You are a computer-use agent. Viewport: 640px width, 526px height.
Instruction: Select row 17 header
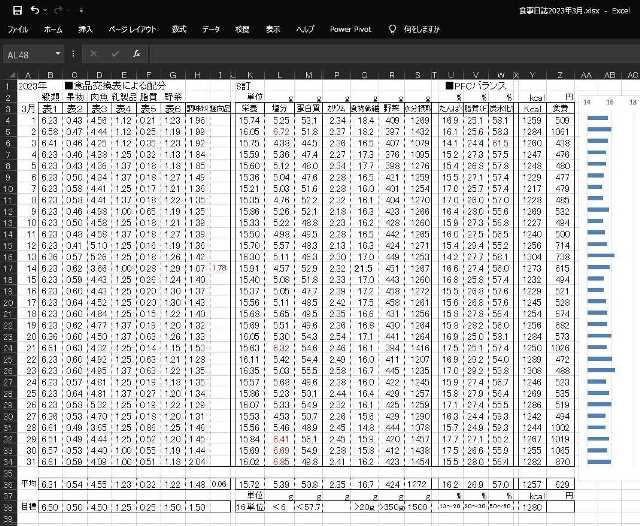pyautogui.click(x=8, y=269)
